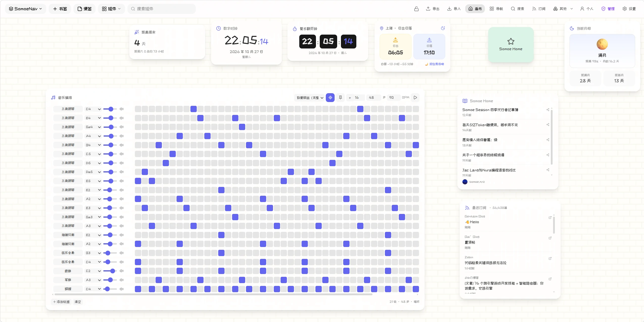Toggle the first step of 三角钢琴 A2 track
Screen dimensions: 644x322
click(x=138, y=199)
